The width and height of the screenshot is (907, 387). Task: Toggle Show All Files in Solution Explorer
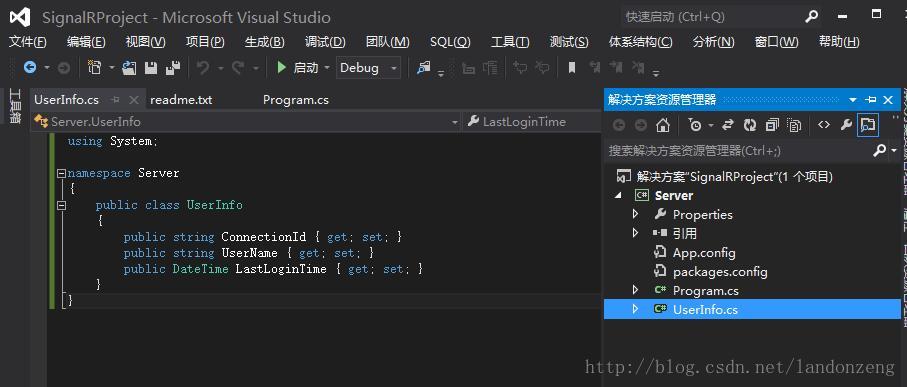(795, 125)
